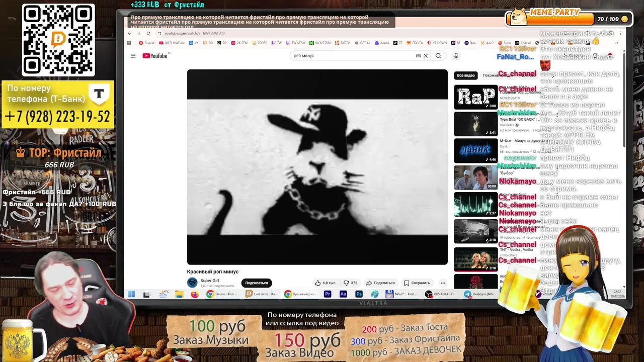
Task: Open Windows Task View in taskbar
Action: (146, 294)
